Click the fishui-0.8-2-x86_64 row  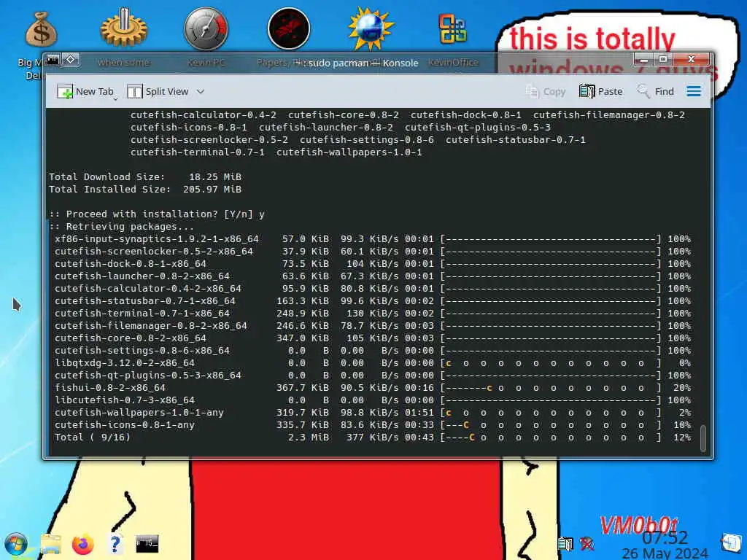tap(373, 388)
